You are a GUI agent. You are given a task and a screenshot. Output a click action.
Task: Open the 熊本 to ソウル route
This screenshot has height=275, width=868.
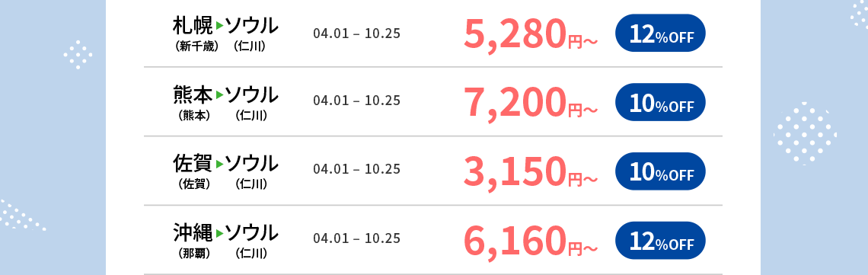(225, 102)
